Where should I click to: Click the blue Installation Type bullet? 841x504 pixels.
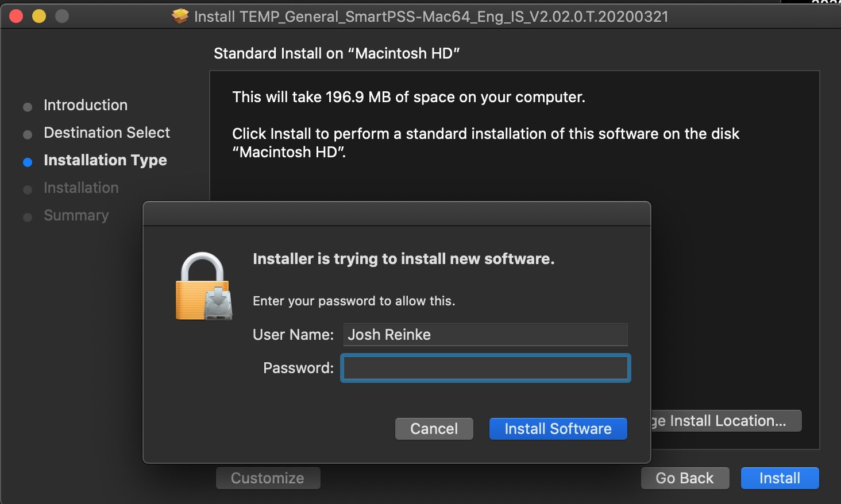[28, 162]
